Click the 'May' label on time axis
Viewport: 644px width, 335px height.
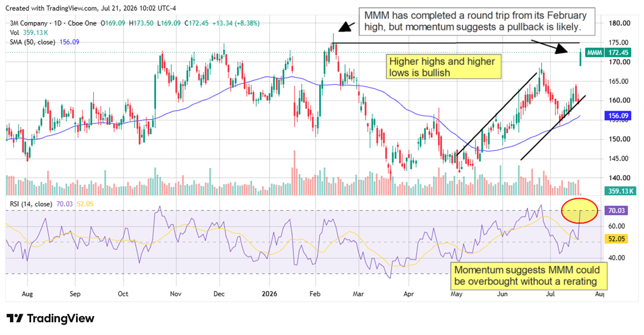456,294
